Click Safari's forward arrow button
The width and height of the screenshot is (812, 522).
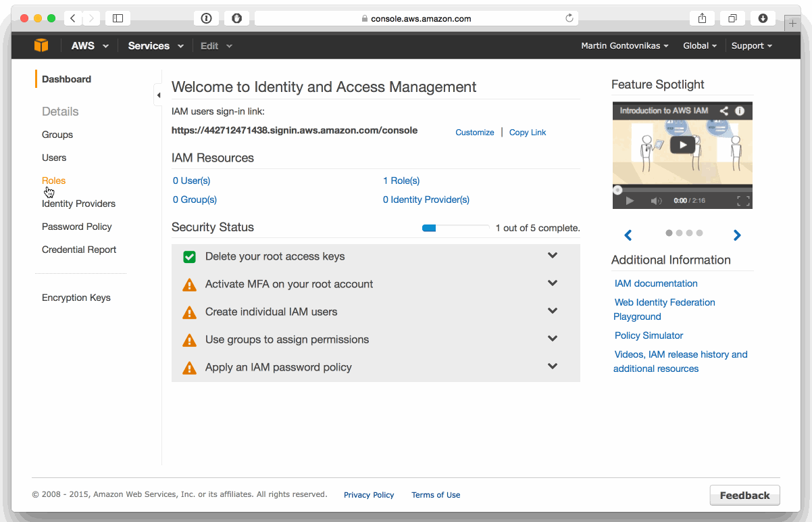pyautogui.click(x=91, y=18)
